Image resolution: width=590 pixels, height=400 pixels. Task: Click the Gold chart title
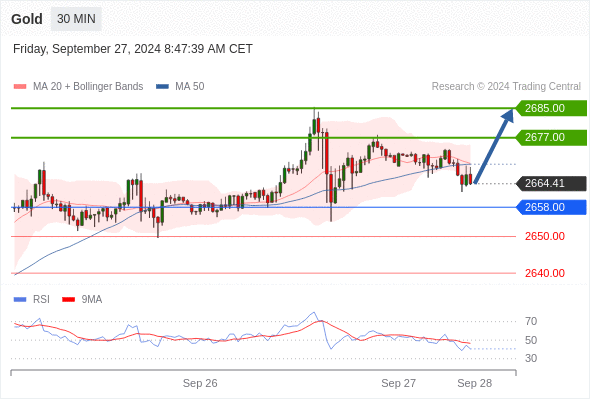tap(27, 19)
